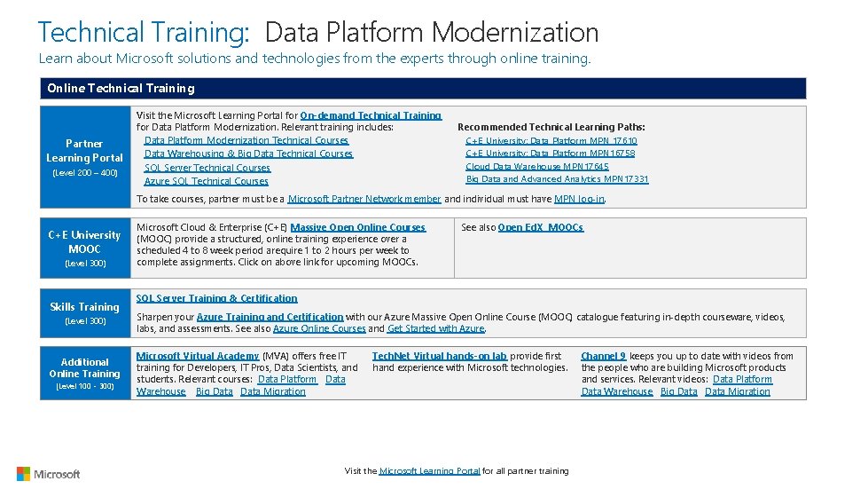Open Data Migration link under Microsoft Virtual Academy

pos(273,391)
